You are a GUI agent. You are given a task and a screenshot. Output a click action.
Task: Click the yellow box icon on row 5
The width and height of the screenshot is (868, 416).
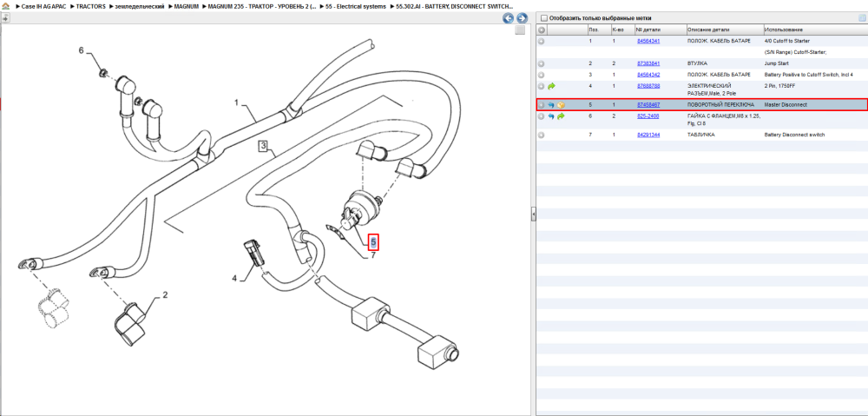pos(561,105)
